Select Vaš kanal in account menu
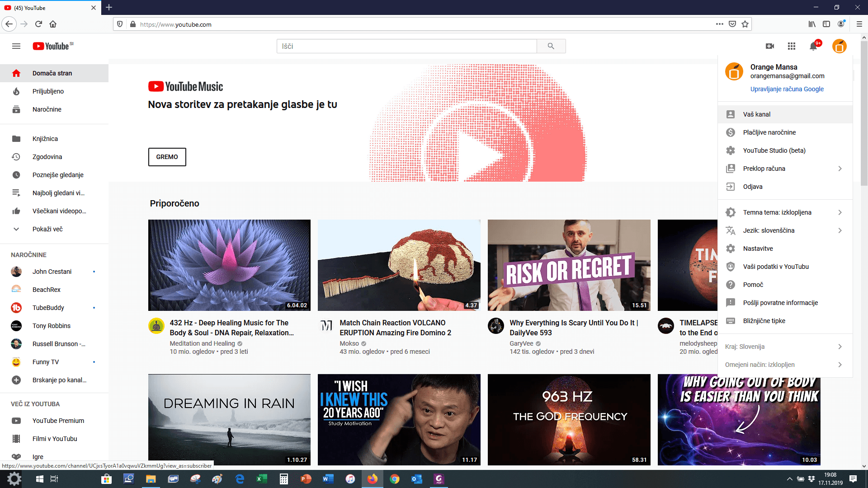Viewport: 868px width, 488px height. [756, 114]
